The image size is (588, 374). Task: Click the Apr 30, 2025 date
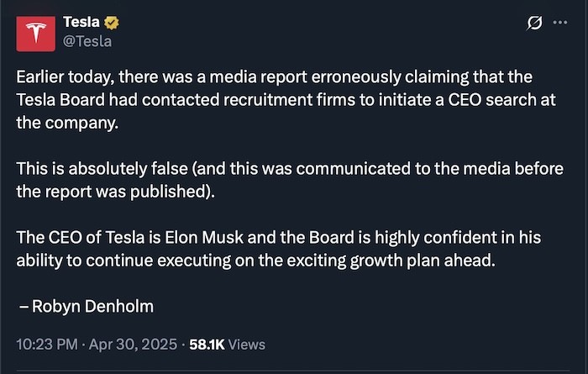tap(133, 345)
